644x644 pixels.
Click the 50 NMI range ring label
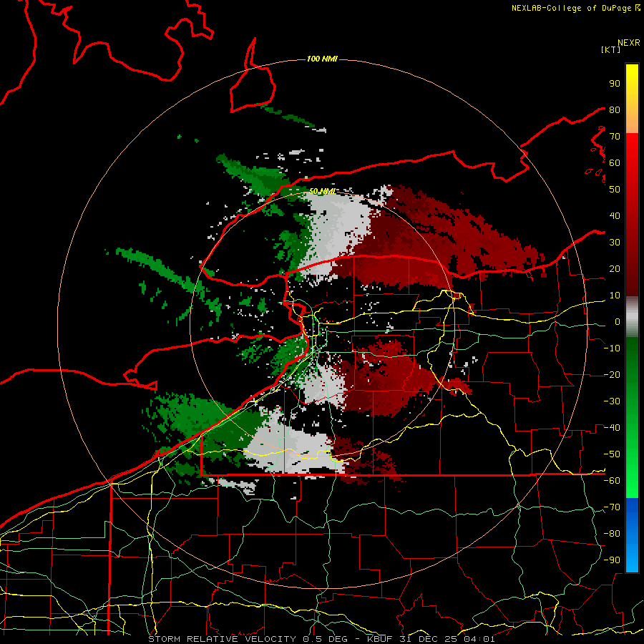(x=322, y=191)
